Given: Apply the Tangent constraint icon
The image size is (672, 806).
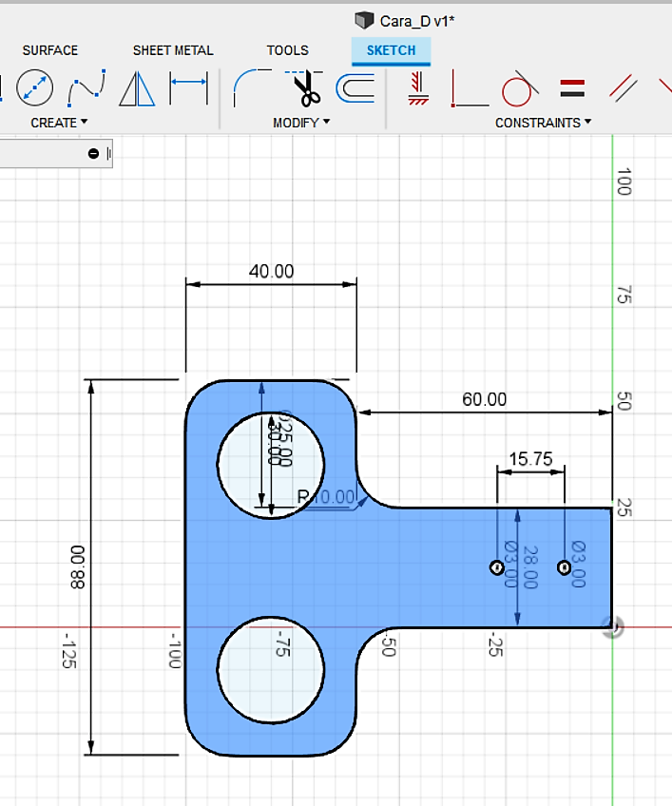Looking at the screenshot, I should pyautogui.click(x=519, y=88).
